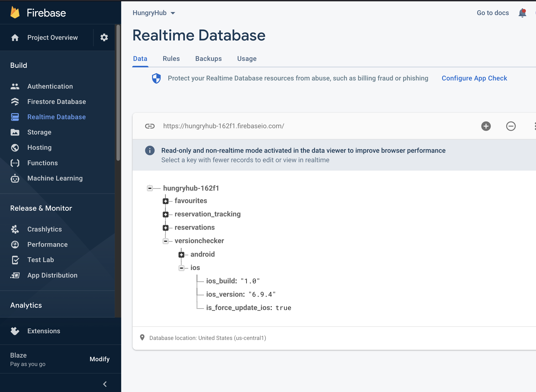Open project settings gear icon
Image resolution: width=536 pixels, height=392 pixels.
click(104, 37)
